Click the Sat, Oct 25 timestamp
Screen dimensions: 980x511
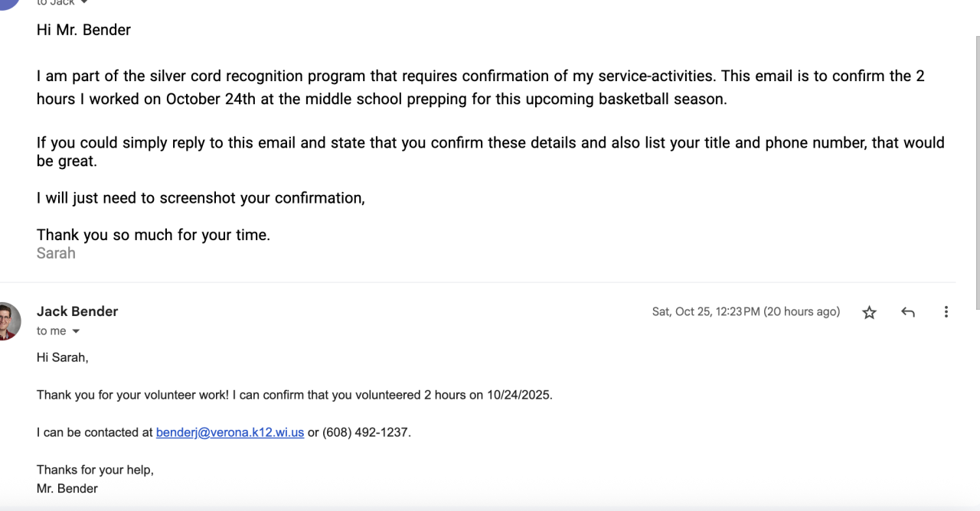[745, 311]
